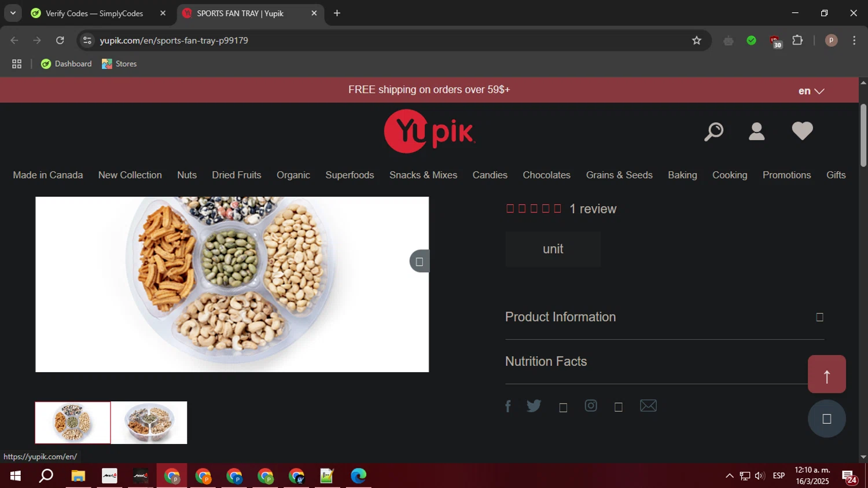This screenshot has height=488, width=868.
Task: Open the Chrome extensions puzzle icon
Action: [797, 41]
